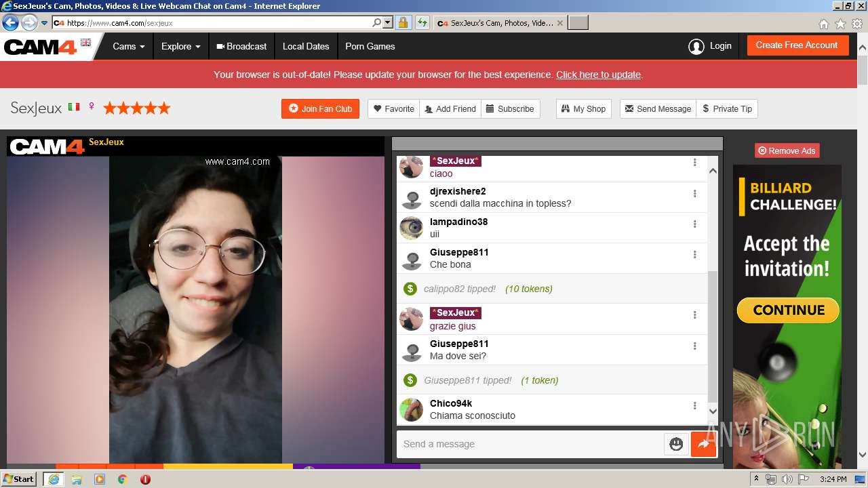
Task: Click chat scrollbar up arrow
Action: pyautogui.click(x=713, y=171)
